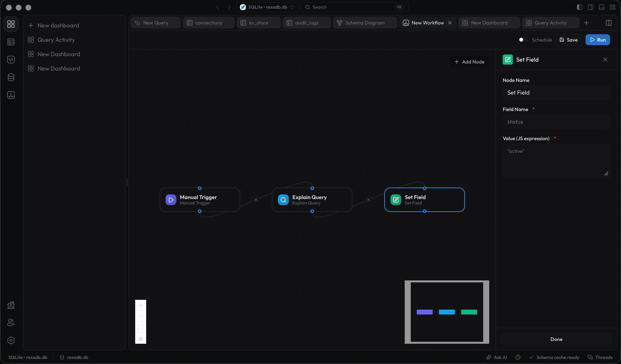This screenshot has height=364, width=621.
Task: Select the Explain Query node
Action: [312, 200]
